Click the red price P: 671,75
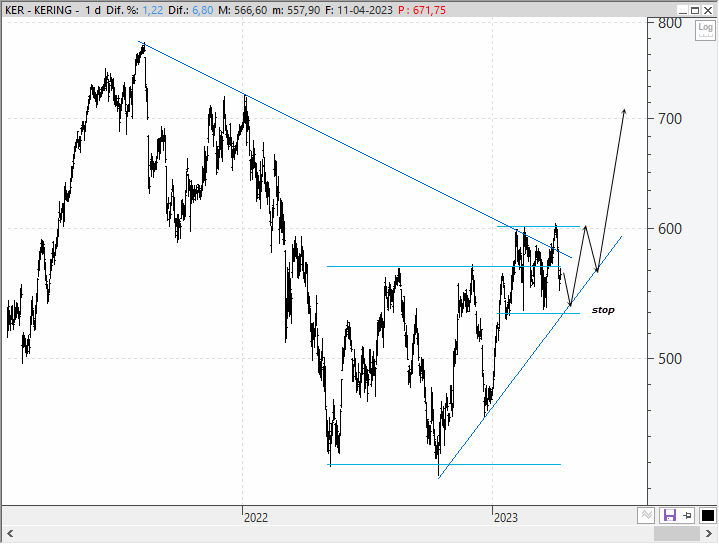This screenshot has width=719, height=544. (x=422, y=10)
